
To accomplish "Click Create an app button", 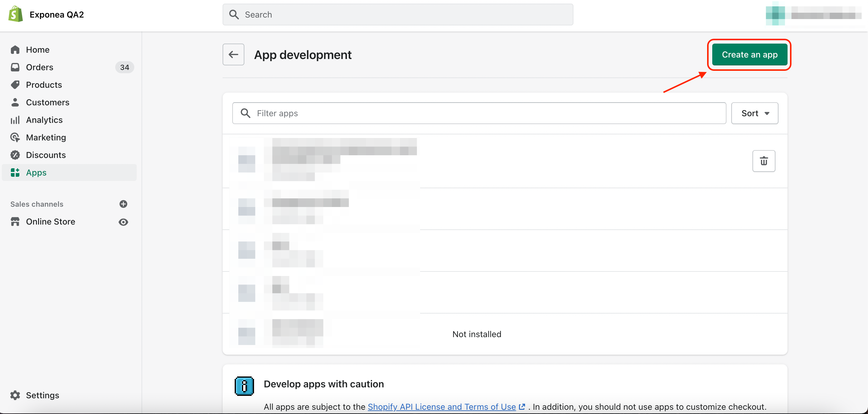I will (749, 54).
